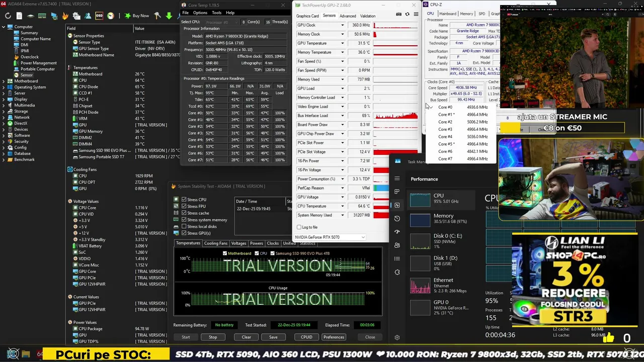Toggle the Stress FPU checkbox
The image size is (644, 362).
pyautogui.click(x=184, y=206)
